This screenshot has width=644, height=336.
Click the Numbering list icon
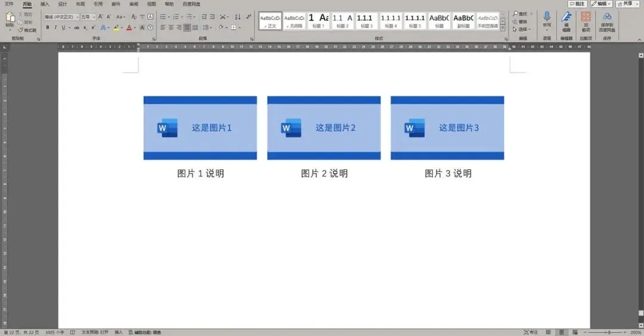176,17
